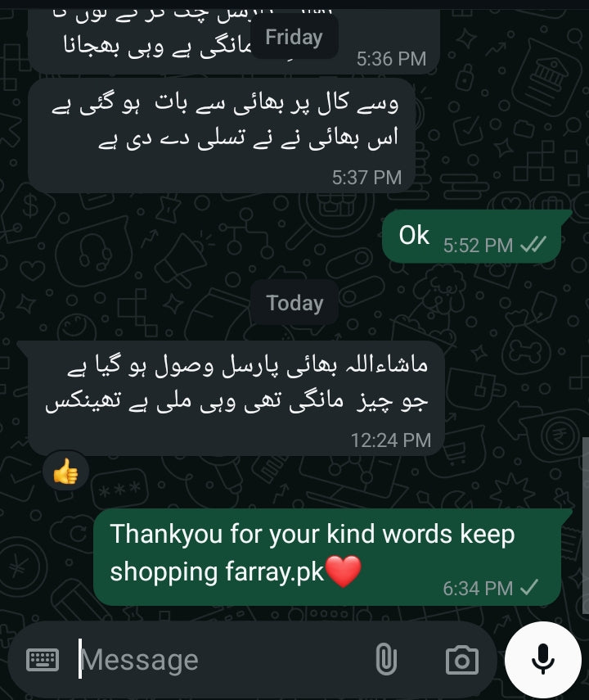Tap the keyboard icon in message bar
Screen dimensions: 589x700
tap(43, 660)
